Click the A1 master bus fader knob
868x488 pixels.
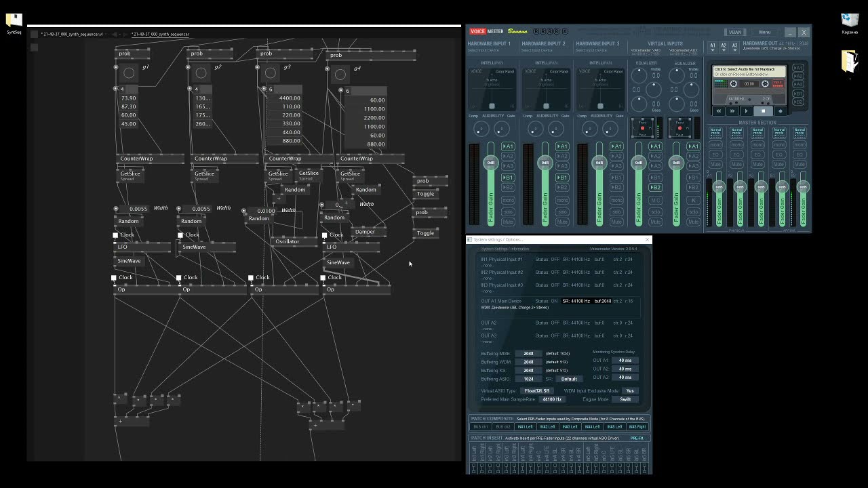click(718, 186)
